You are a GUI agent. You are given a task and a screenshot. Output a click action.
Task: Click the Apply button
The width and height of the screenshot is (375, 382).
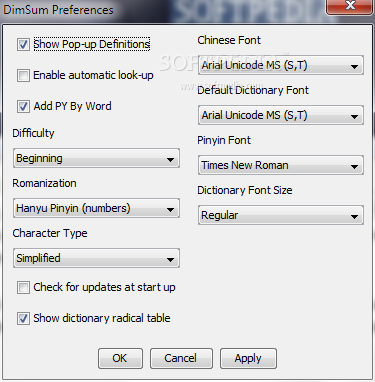pyautogui.click(x=248, y=358)
